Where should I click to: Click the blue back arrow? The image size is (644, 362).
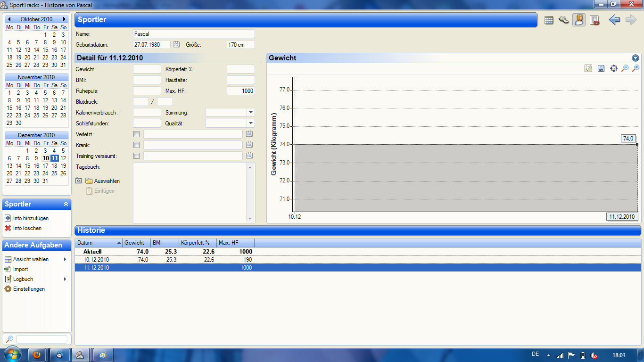(614, 20)
